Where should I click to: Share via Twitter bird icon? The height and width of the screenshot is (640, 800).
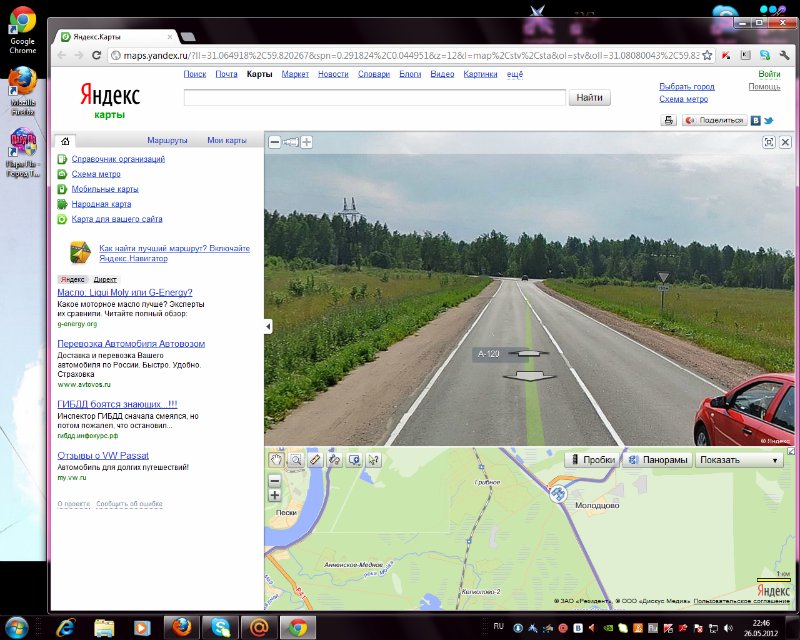pos(768,120)
